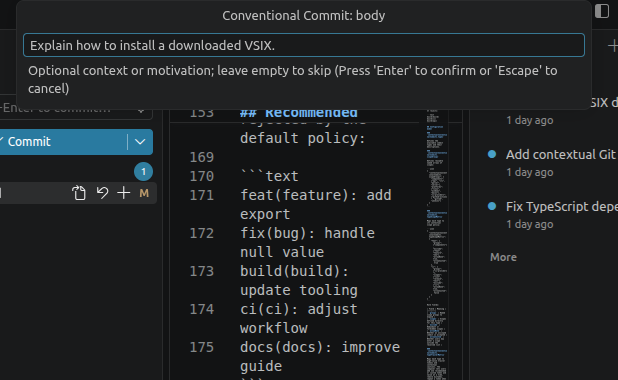Click the Commit button
618x380 pixels.
[63, 142]
